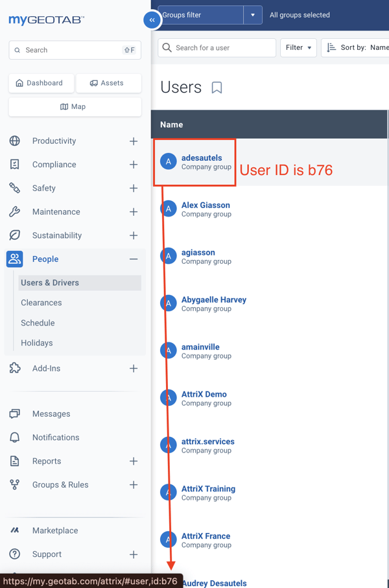Expand the Compliance menu section

click(134, 164)
